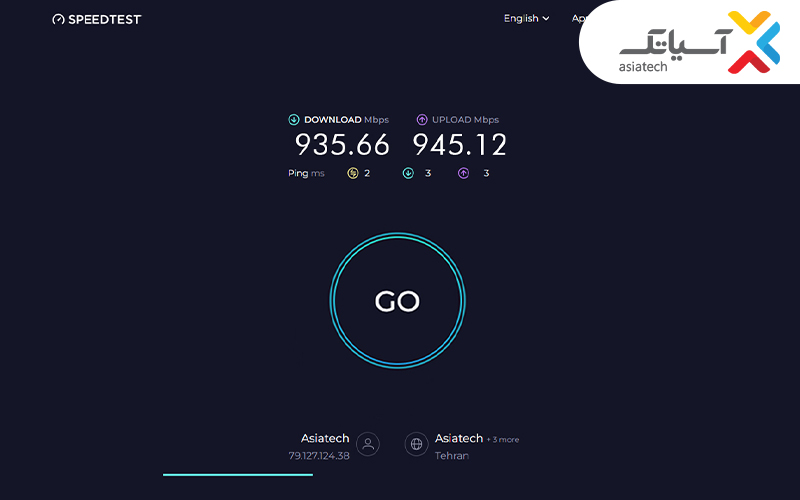Click the download arrow icon beside DOWNLOAD
Screen dimensions: 800x500
tap(294, 119)
